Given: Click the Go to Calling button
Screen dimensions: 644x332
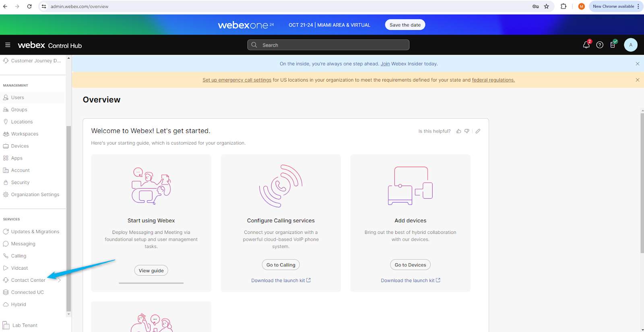Looking at the screenshot, I should [x=281, y=265].
